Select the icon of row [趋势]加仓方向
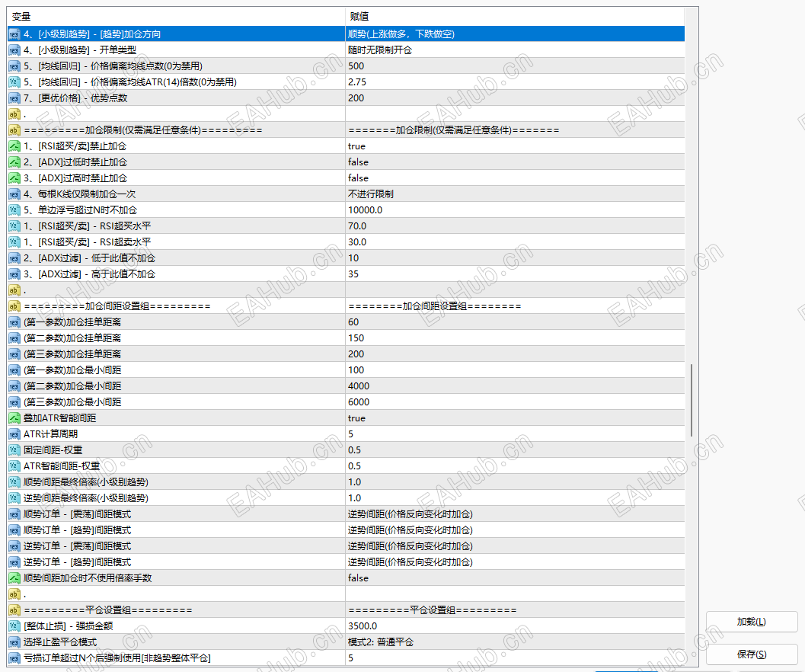805x672 pixels. click(x=14, y=34)
